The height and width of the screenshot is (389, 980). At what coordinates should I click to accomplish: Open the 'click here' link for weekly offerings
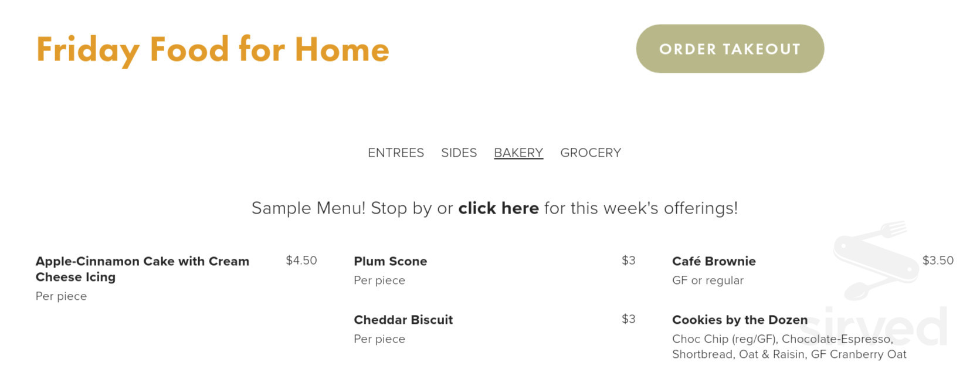click(498, 208)
